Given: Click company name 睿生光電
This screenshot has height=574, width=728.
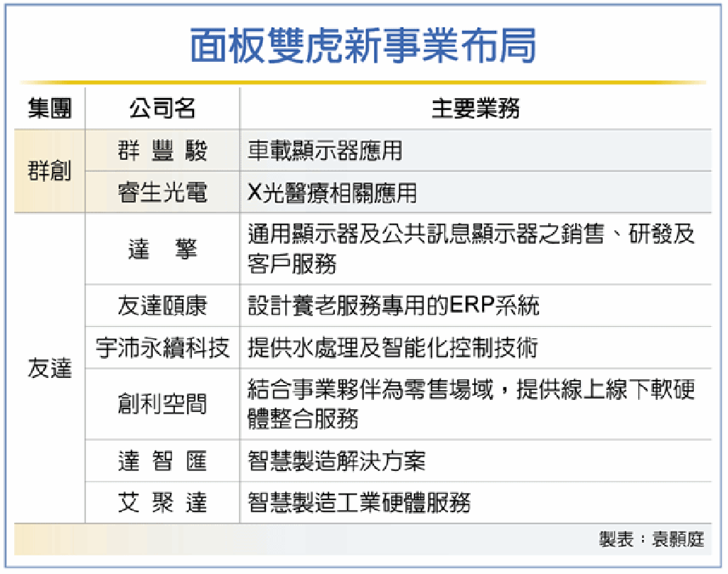Looking at the screenshot, I should pyautogui.click(x=162, y=193).
